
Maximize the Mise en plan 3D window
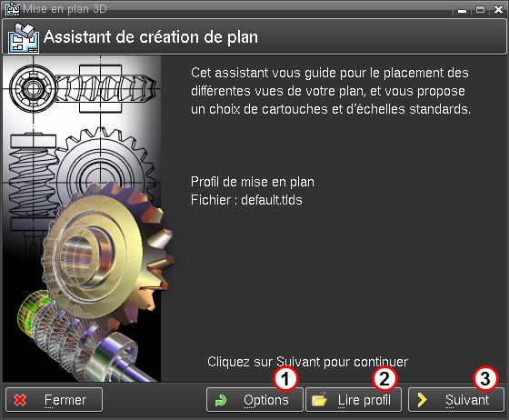[481, 10]
